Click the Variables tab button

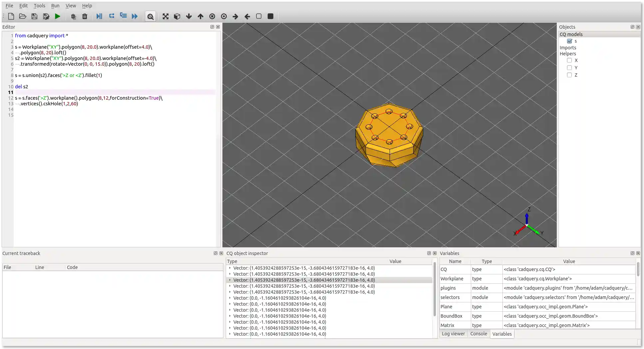point(502,334)
